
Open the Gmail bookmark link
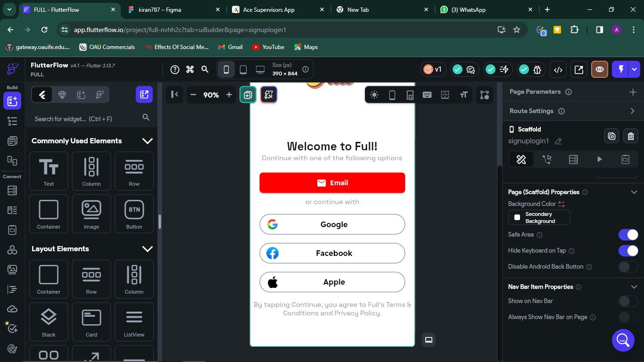pyautogui.click(x=230, y=47)
